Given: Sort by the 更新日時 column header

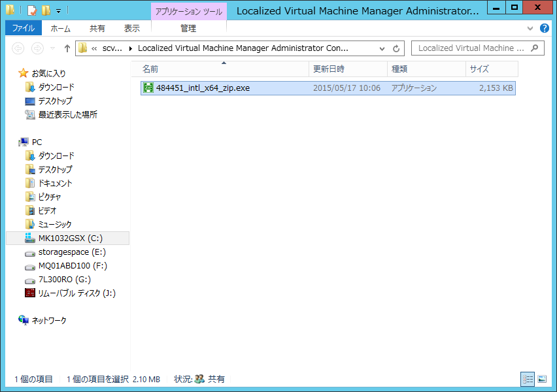Looking at the screenshot, I should (348, 69).
